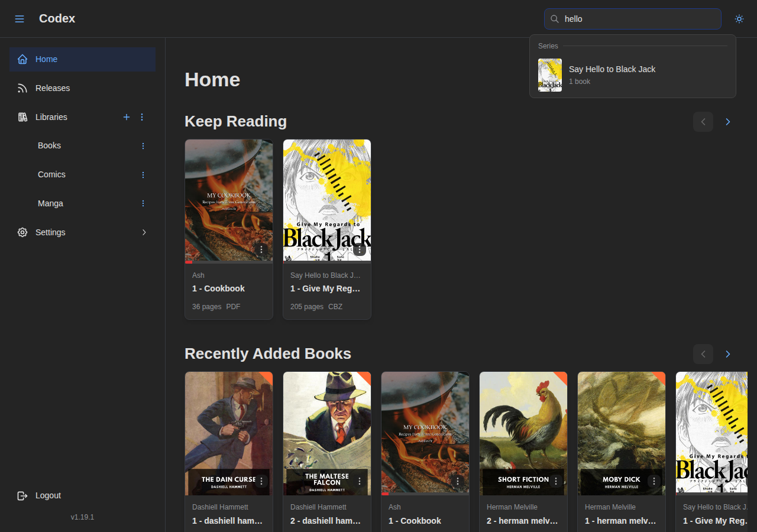
Task: Open Moby Dick cover
Action: tap(622, 433)
